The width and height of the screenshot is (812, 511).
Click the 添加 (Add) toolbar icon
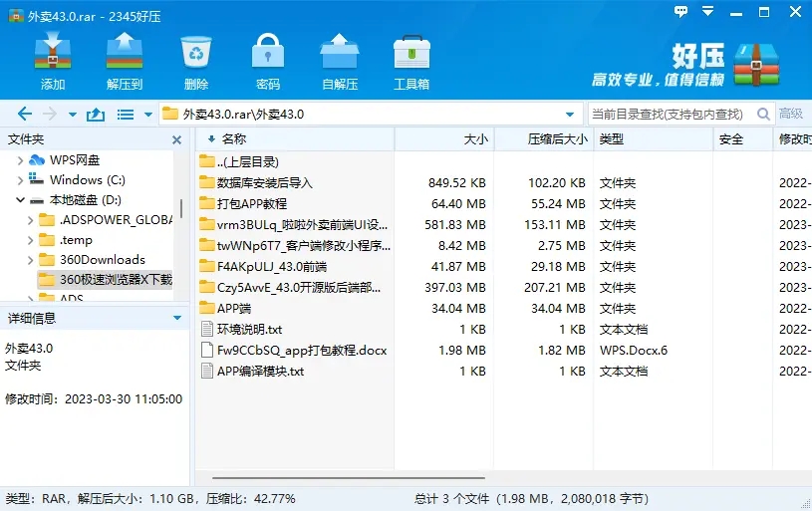click(x=53, y=60)
